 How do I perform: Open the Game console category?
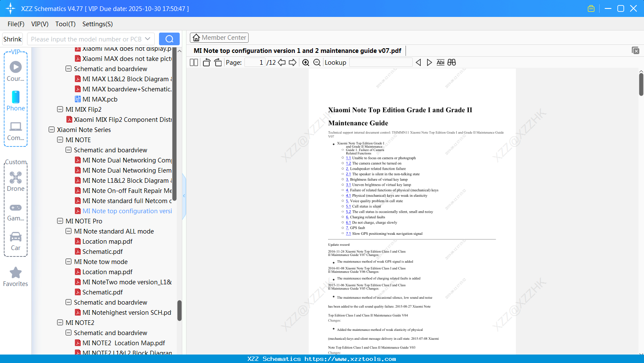[x=16, y=212]
